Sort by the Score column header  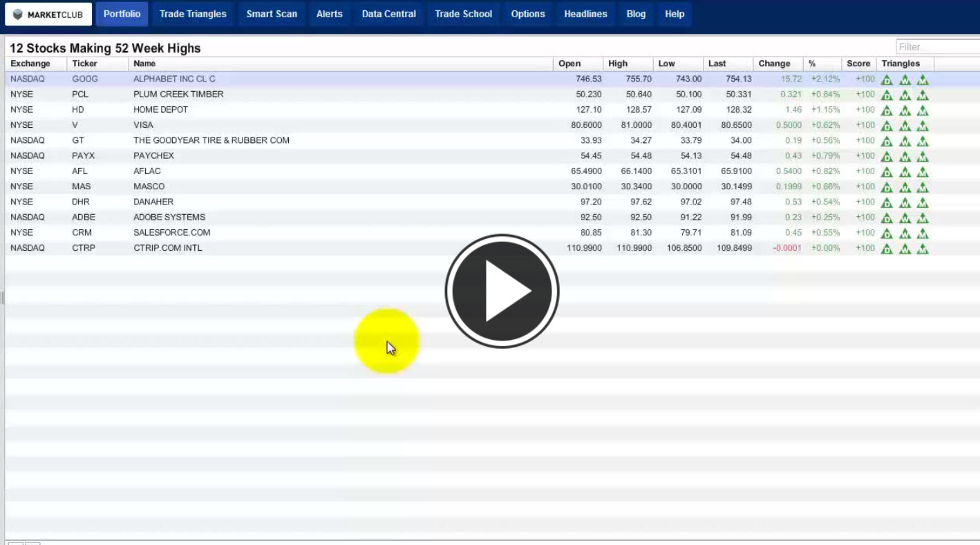click(x=859, y=64)
